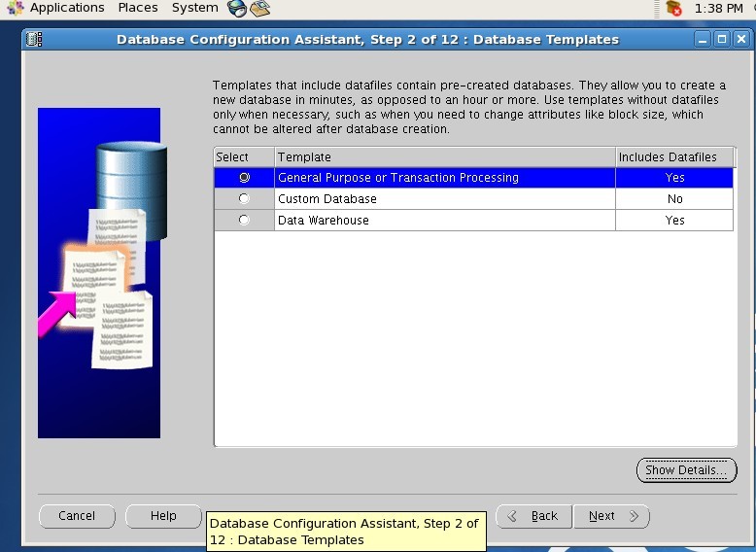Select the Data Warehouse radio button
The height and width of the screenshot is (552, 756).
(x=244, y=220)
